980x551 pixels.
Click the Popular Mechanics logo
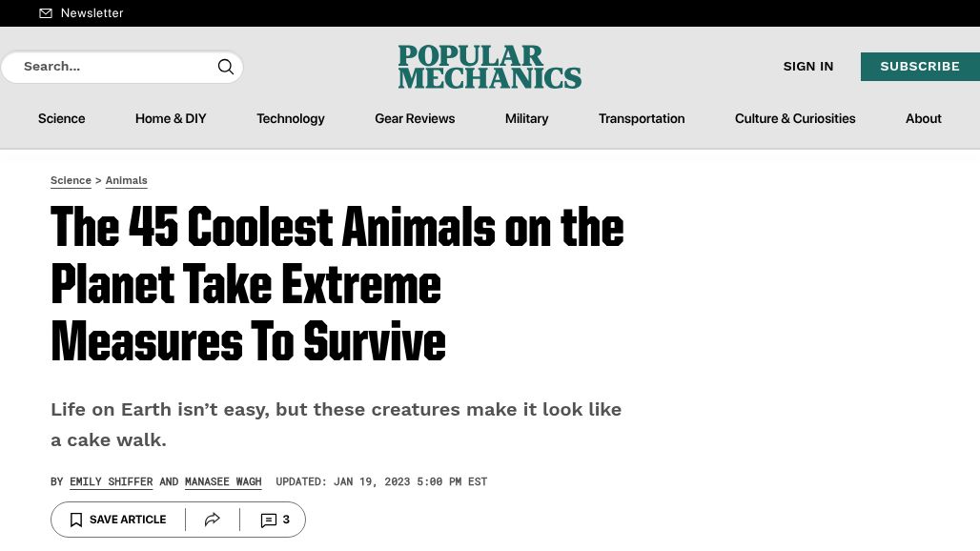click(x=489, y=67)
